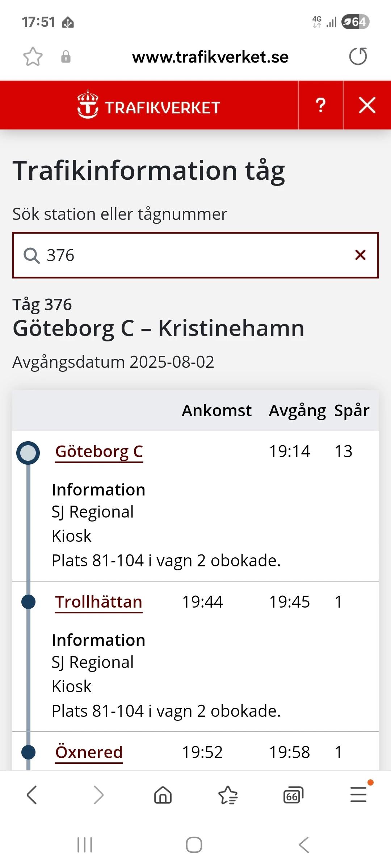Tap the padlock site security icon
The width and height of the screenshot is (391, 868).
66,57
